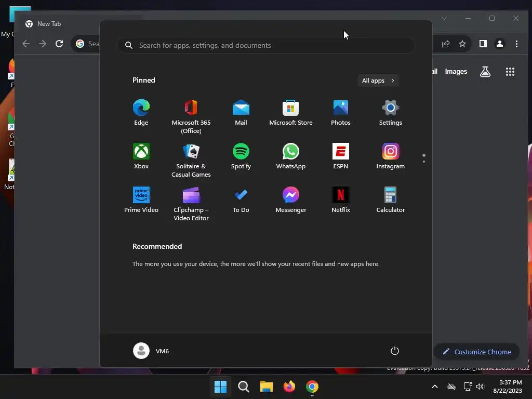This screenshot has height=399, width=532.
Task: Open the Edge pinned app
Action: 141,113
